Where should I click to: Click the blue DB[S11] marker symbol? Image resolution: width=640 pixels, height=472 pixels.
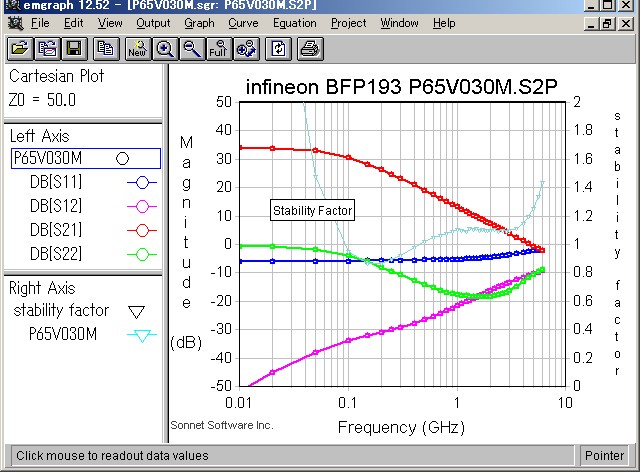click(x=142, y=182)
